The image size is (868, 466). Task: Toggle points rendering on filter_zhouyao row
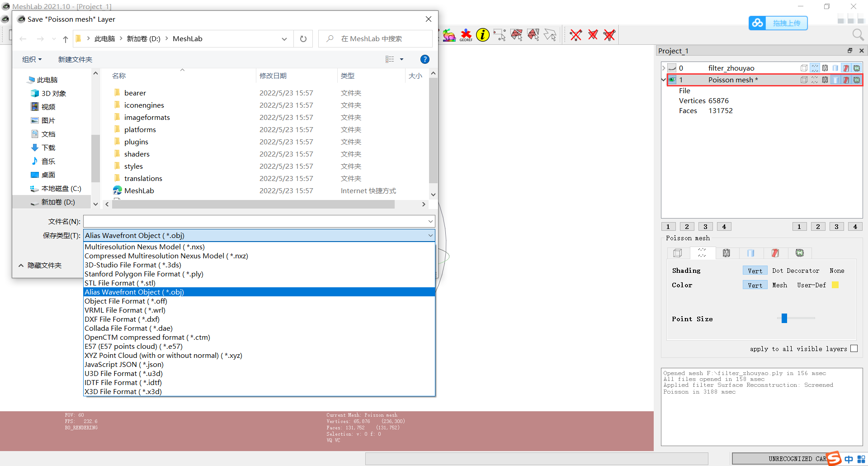(x=815, y=68)
